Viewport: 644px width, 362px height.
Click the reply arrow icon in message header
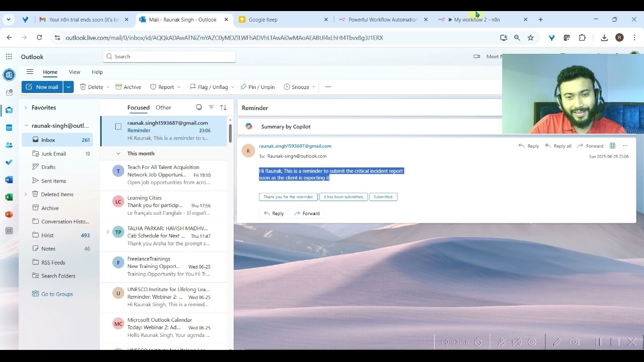tap(521, 146)
